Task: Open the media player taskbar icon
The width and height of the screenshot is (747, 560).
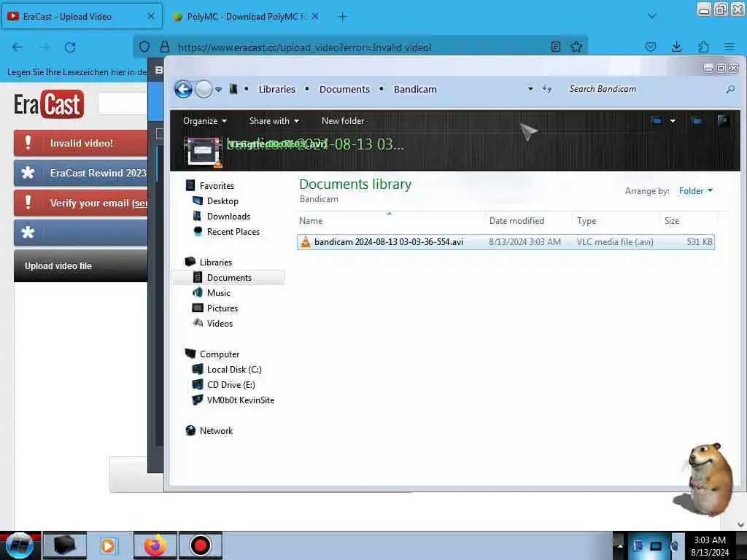Action: tap(108, 545)
